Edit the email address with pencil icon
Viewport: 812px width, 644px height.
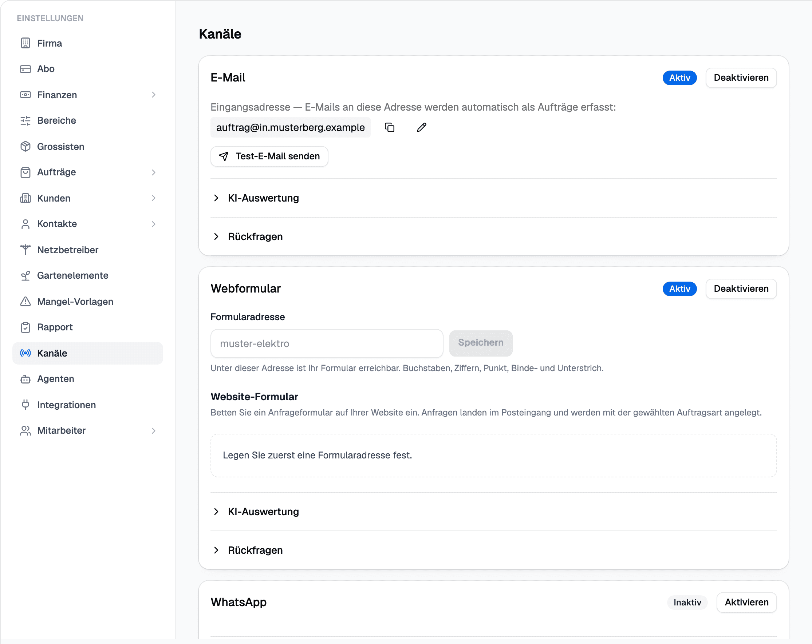tap(421, 128)
